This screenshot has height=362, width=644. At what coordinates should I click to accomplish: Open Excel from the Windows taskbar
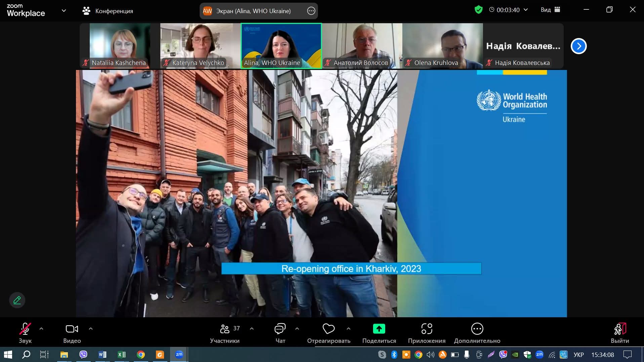(122, 355)
